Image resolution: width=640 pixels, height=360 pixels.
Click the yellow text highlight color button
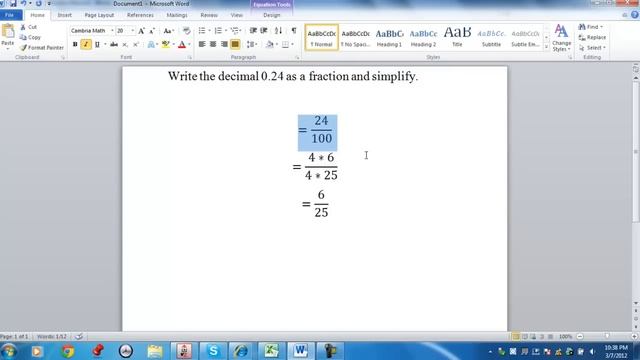coord(165,44)
